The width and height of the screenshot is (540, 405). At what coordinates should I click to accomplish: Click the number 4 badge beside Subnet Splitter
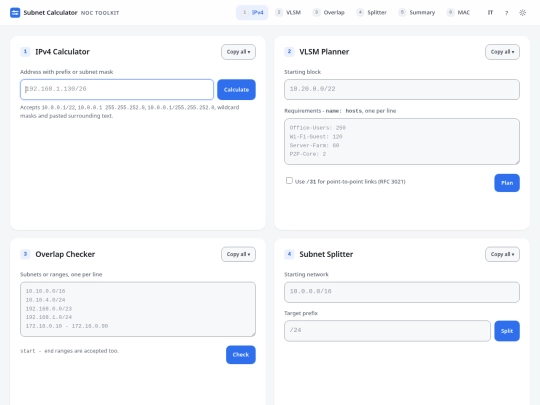coord(289,254)
